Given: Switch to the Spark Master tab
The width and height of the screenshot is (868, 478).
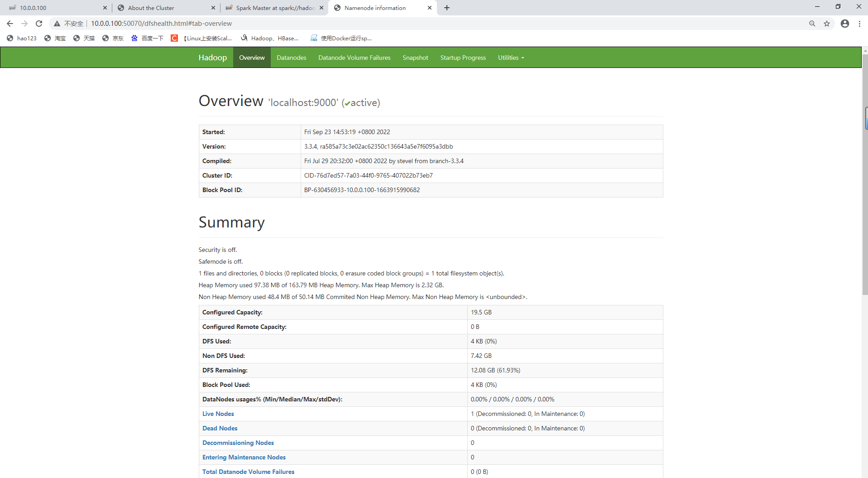Looking at the screenshot, I should tap(274, 8).
